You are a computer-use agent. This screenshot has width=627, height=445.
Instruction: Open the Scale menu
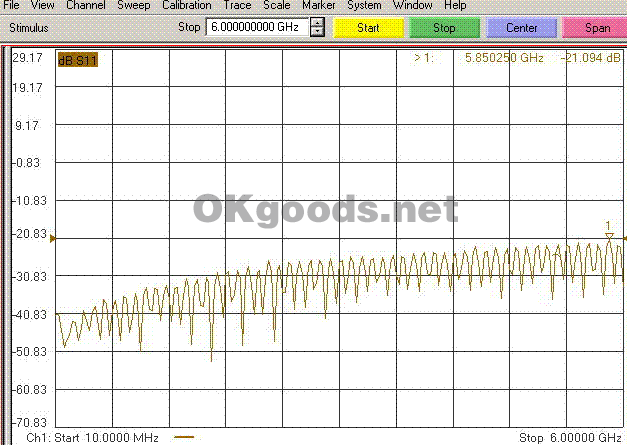click(277, 5)
